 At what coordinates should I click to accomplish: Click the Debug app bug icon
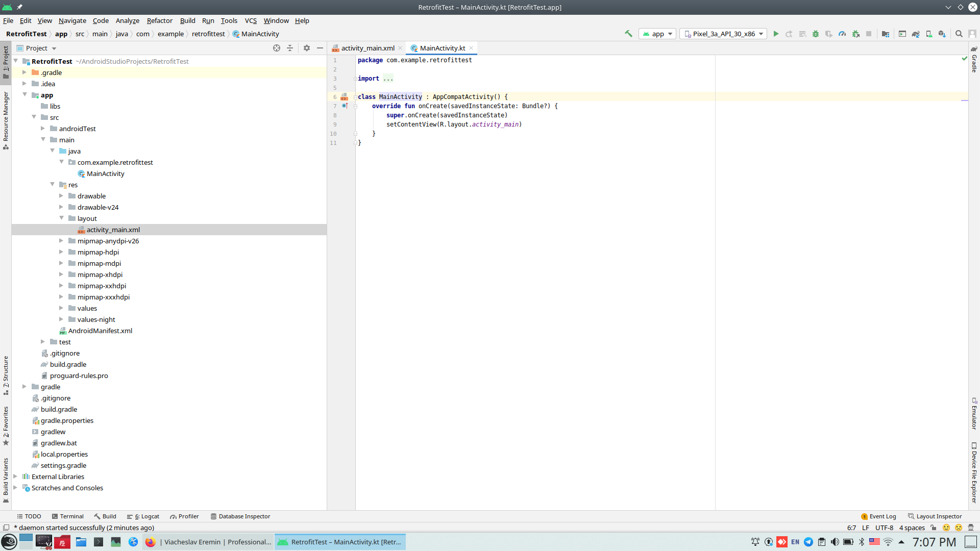816,34
